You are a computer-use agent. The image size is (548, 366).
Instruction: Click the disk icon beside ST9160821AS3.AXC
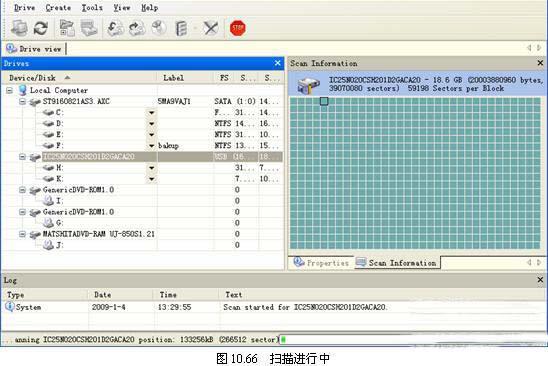coord(35,102)
